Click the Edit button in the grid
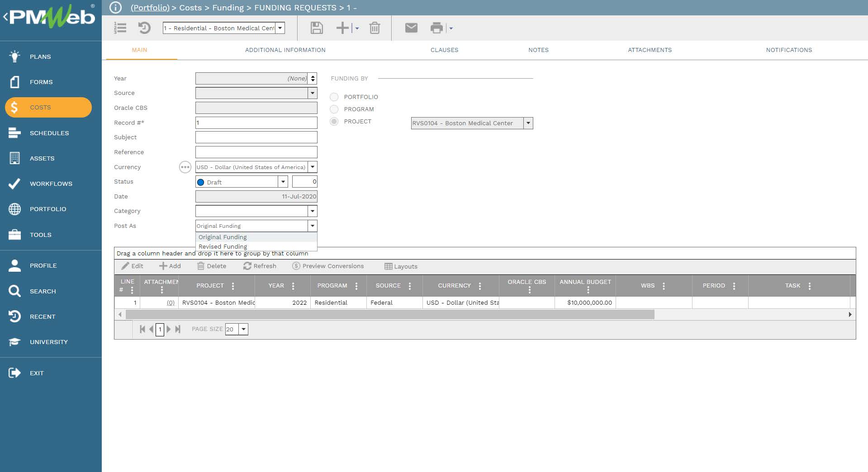The image size is (868, 472). tap(133, 266)
